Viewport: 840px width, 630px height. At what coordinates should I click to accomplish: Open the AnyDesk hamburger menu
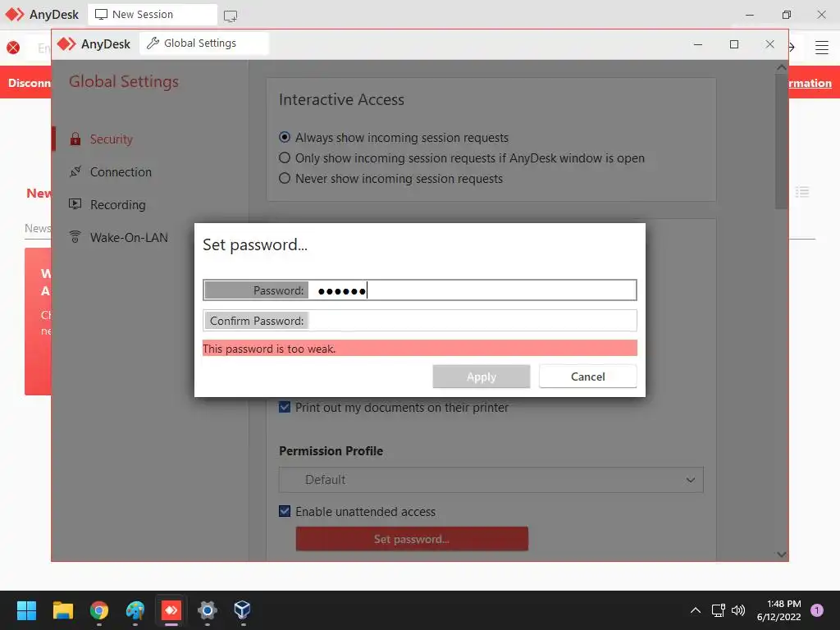click(822, 47)
